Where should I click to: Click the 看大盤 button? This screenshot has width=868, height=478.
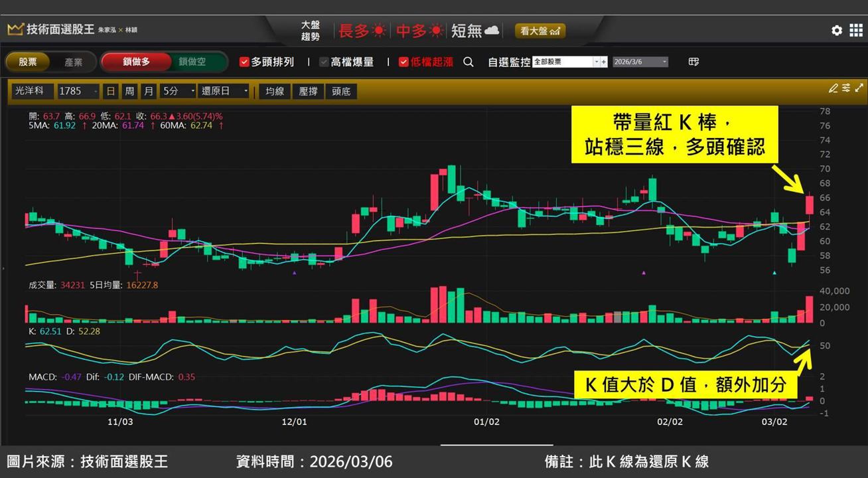[x=540, y=31]
